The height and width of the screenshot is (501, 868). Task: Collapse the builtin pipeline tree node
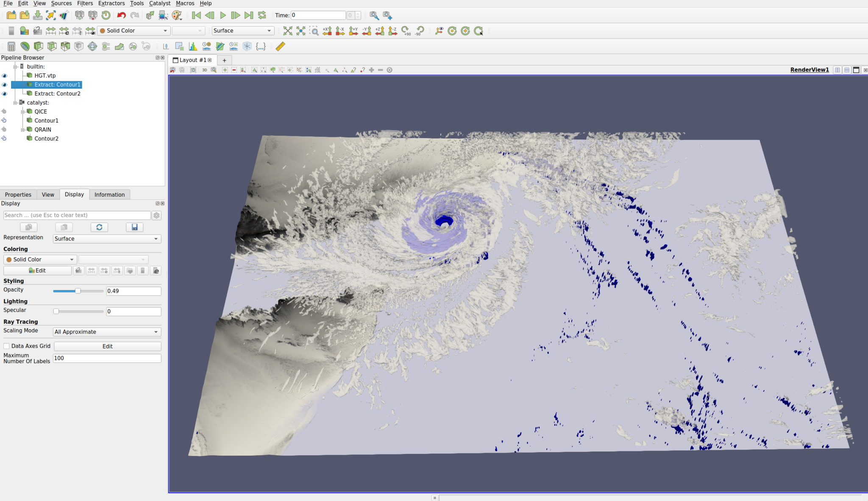pyautogui.click(x=15, y=67)
